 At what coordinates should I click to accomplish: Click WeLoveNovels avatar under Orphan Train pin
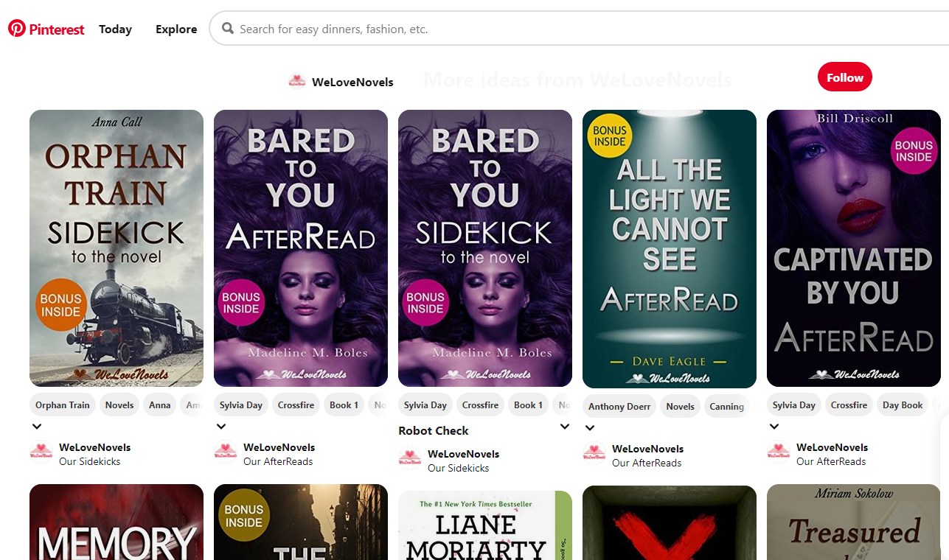[x=41, y=452]
